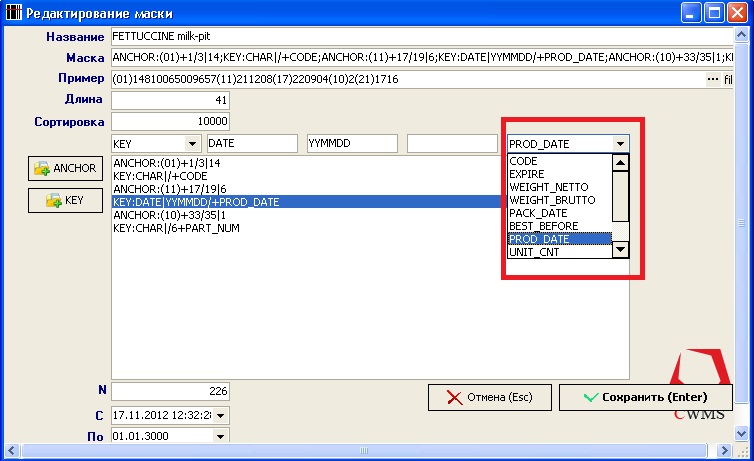Viewport: 754px width, 461px height.
Task: Expand the PROD_DATE combo box arrow
Action: (620, 144)
